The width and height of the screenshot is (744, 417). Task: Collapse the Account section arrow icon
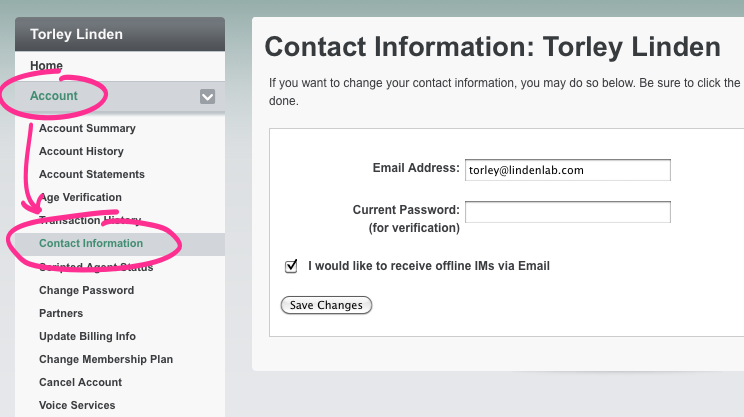207,97
